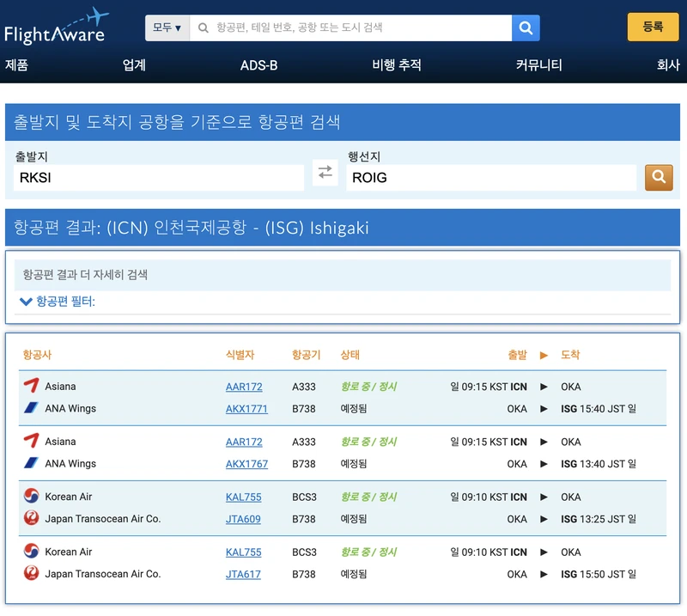
Task: Open the 제품 menu
Action: tap(16, 65)
